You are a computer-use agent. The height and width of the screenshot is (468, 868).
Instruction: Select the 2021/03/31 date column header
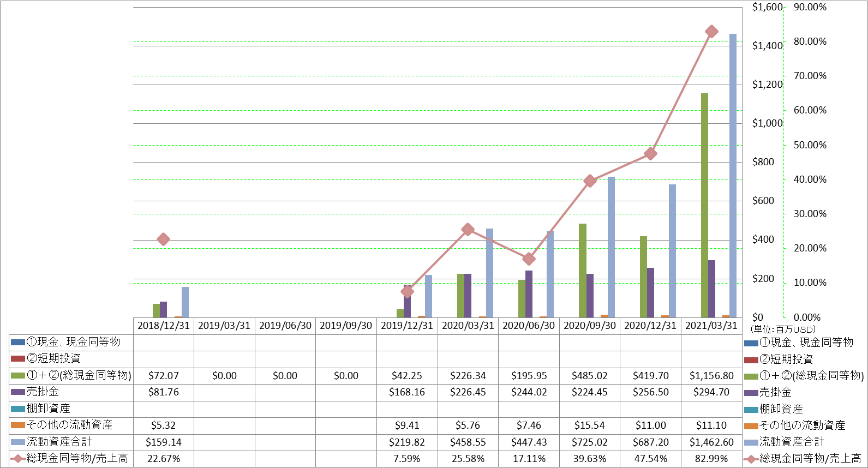(x=711, y=326)
